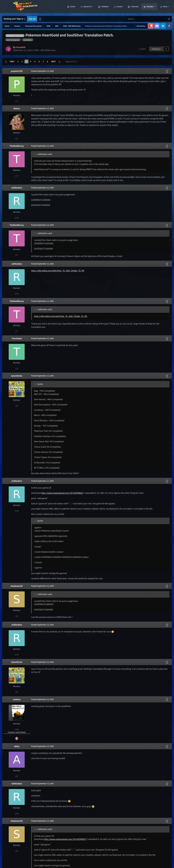Image resolution: width=174 pixels, height=868 pixels.
Task: Click Ataeru's cartoon avatar
Action: coord(17,122)
